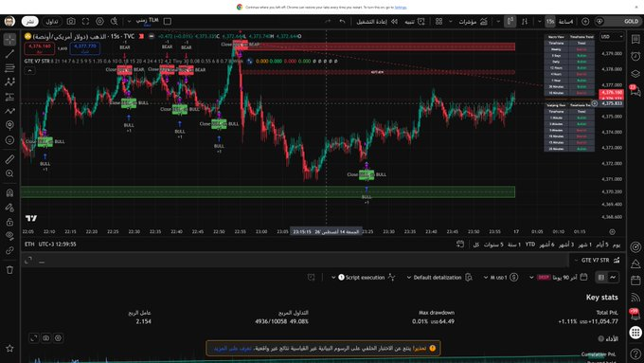Open the watchlist panel from right sidebar
This screenshot has height=363, width=644.
pyautogui.click(x=635, y=40)
